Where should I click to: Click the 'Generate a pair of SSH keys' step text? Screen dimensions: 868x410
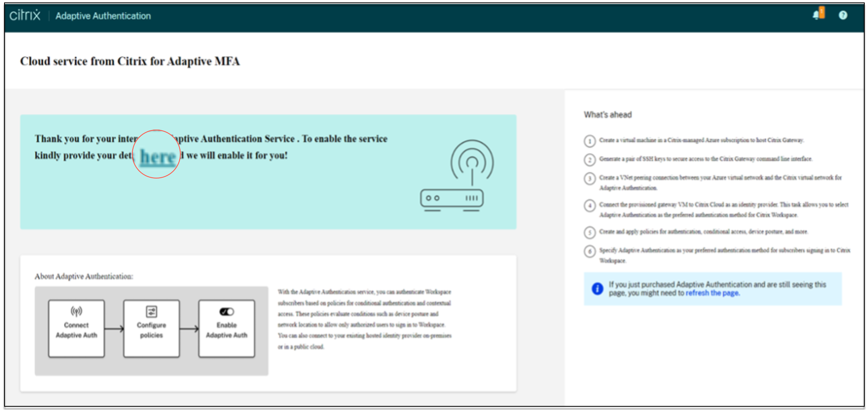pos(706,159)
